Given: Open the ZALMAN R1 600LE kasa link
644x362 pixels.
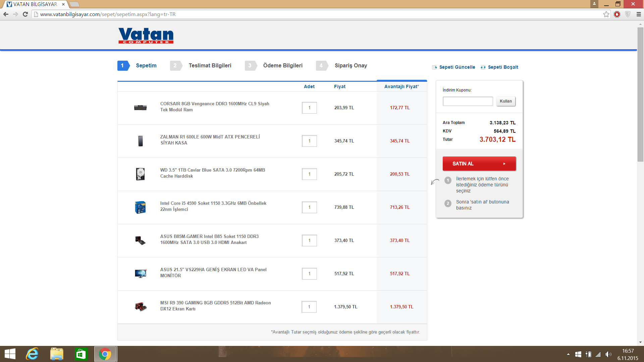Looking at the screenshot, I should pos(210,140).
